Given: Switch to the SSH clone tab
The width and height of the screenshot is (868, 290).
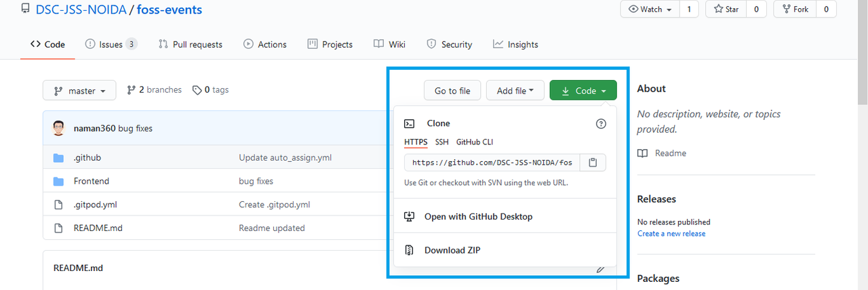Looking at the screenshot, I should tap(441, 142).
